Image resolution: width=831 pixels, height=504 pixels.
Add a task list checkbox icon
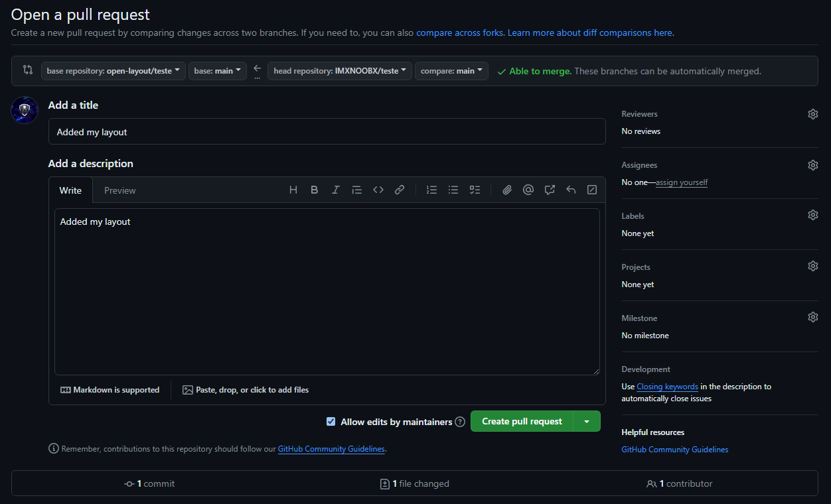point(475,190)
